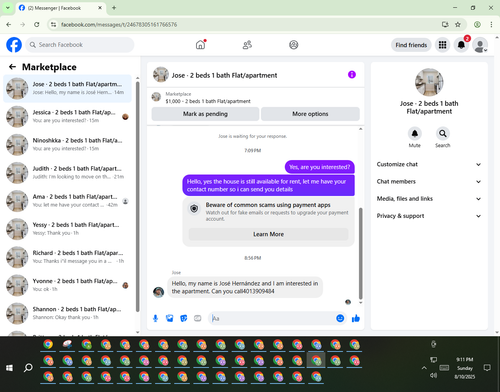The width and height of the screenshot is (500, 392).
Task: Select the Messenger | Facebook browser tab
Action: pos(61,8)
